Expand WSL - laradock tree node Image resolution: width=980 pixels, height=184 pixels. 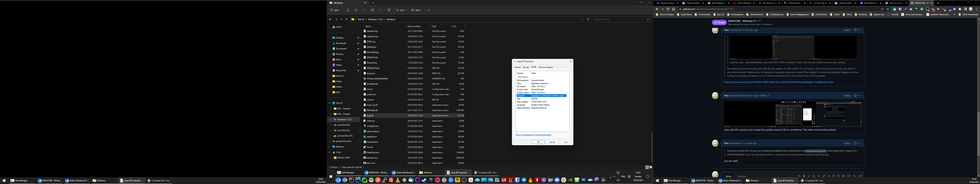tap(331, 109)
